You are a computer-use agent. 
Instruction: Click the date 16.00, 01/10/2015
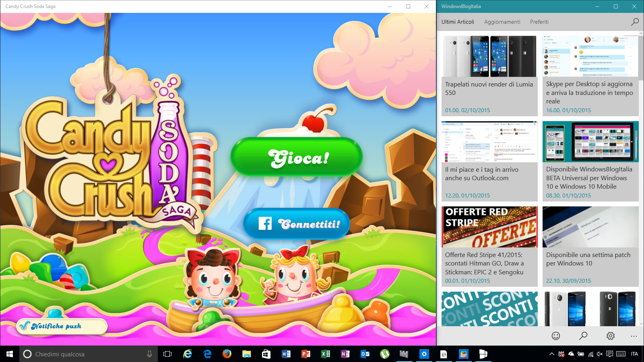(568, 110)
